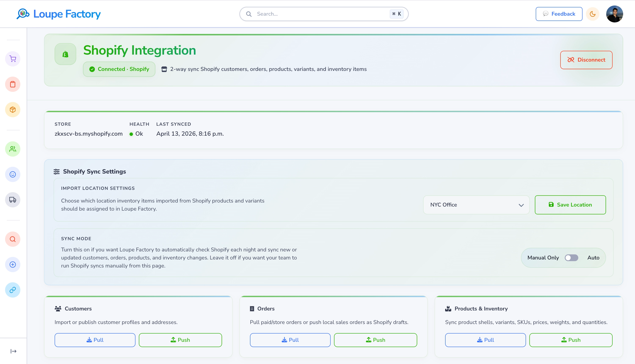
Task: Open the blue smiley face sidebar icon
Action: [13, 174]
